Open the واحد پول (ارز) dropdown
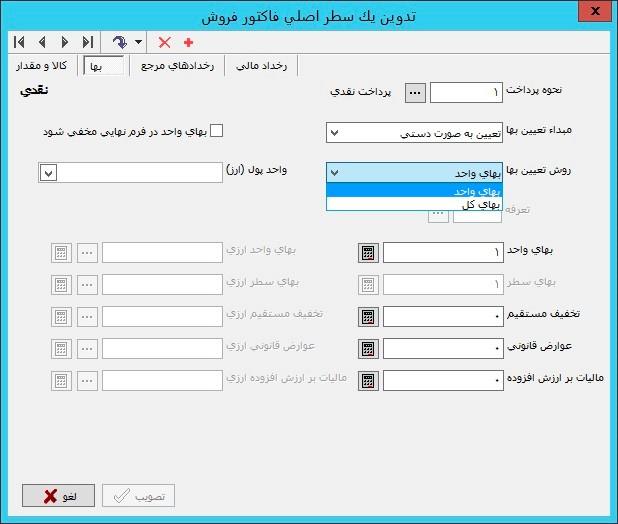Screen dimensions: 618x524 point(48,173)
